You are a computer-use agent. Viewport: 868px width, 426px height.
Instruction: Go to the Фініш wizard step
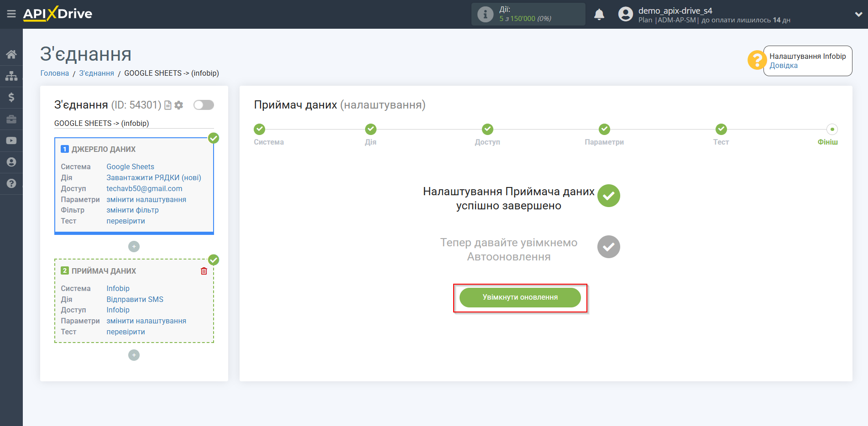point(832,130)
